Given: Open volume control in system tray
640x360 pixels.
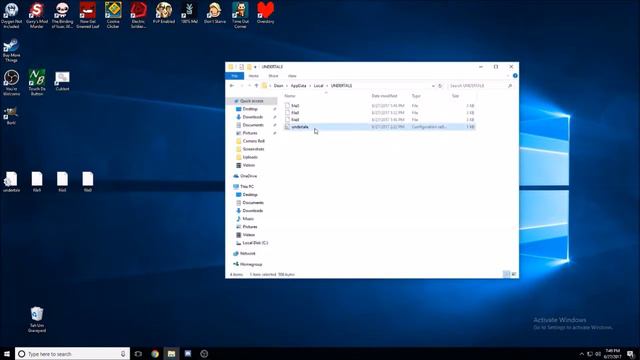Looking at the screenshot, I should [598, 354].
